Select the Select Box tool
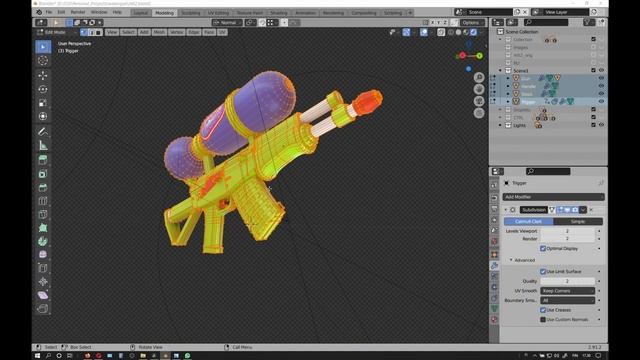The height and width of the screenshot is (360, 640). [x=43, y=47]
